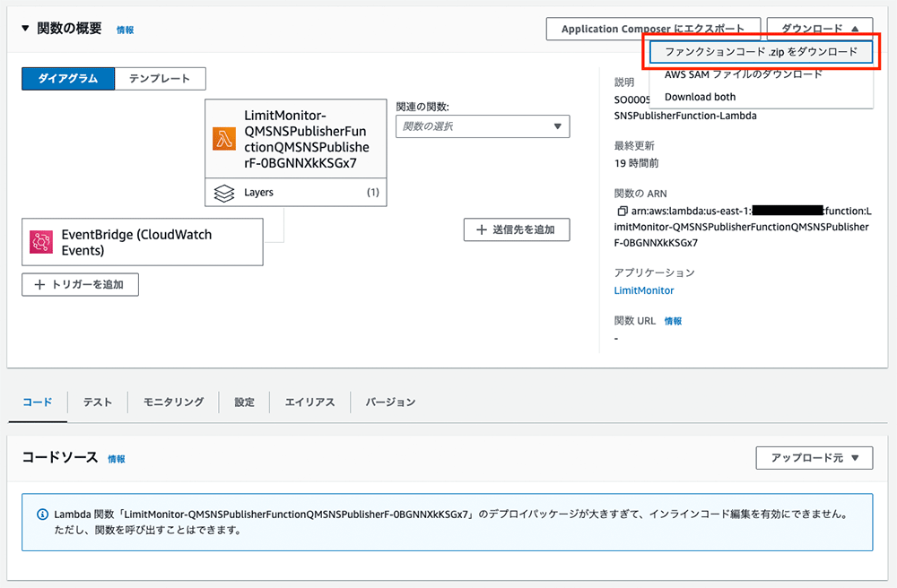Copy the function ARN with copy icon
Screen dimensions: 897x588
pos(622,211)
